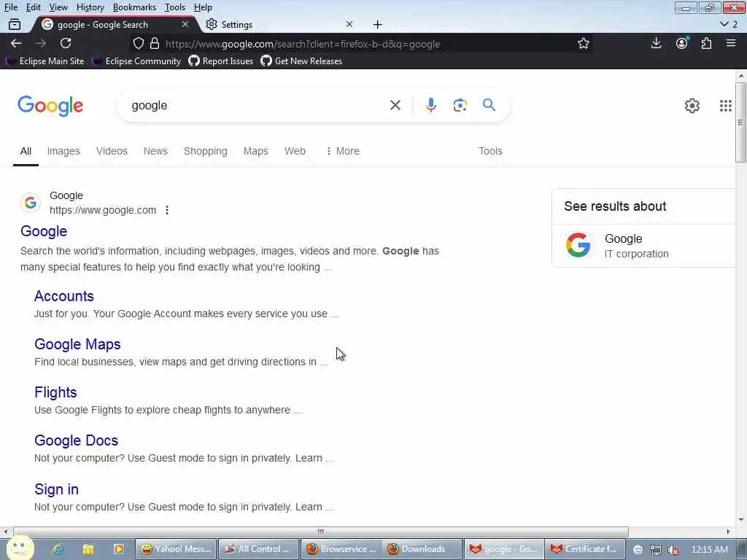Screen dimensions: 747x560
Task: Switch to News results
Action: 155,151
